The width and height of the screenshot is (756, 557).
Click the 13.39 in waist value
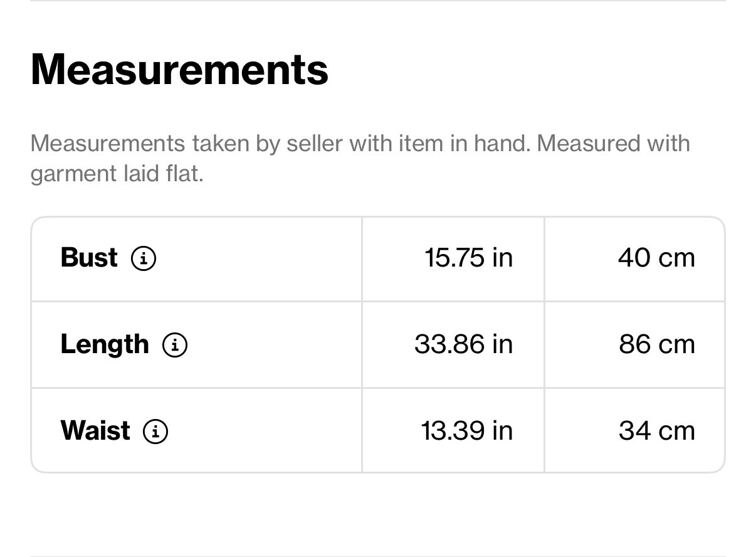(x=466, y=431)
